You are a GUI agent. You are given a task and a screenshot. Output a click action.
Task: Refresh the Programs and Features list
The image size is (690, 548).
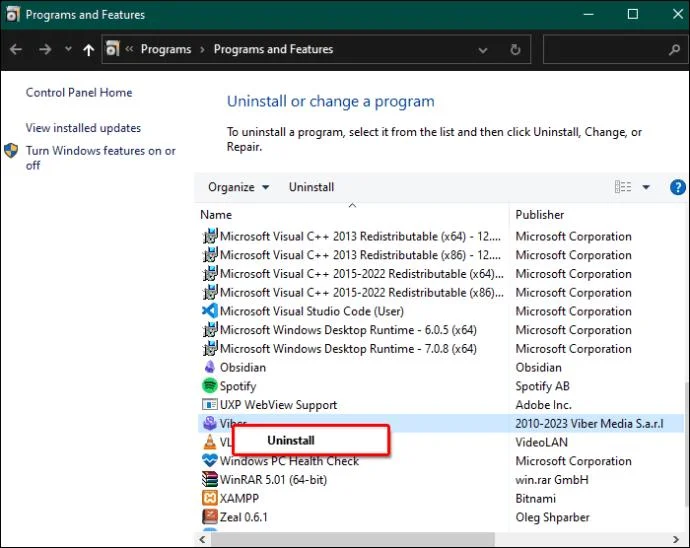click(x=515, y=49)
